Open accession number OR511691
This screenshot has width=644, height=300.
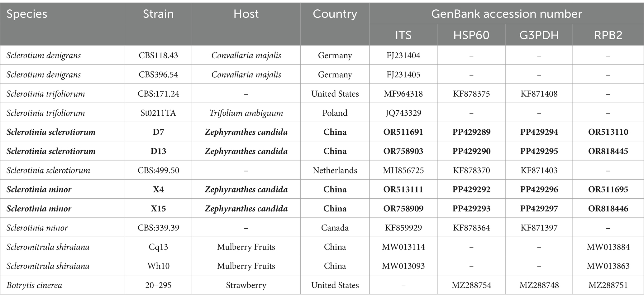pos(403,132)
